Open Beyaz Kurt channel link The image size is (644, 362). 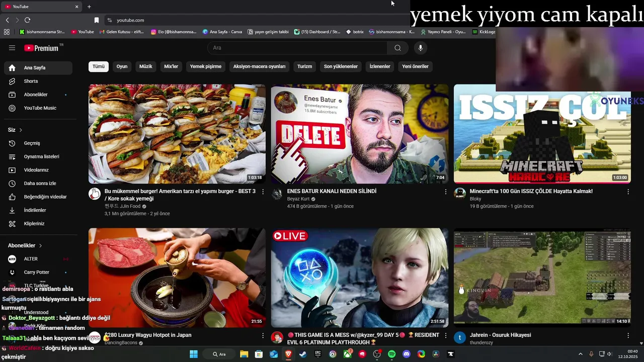298,199
